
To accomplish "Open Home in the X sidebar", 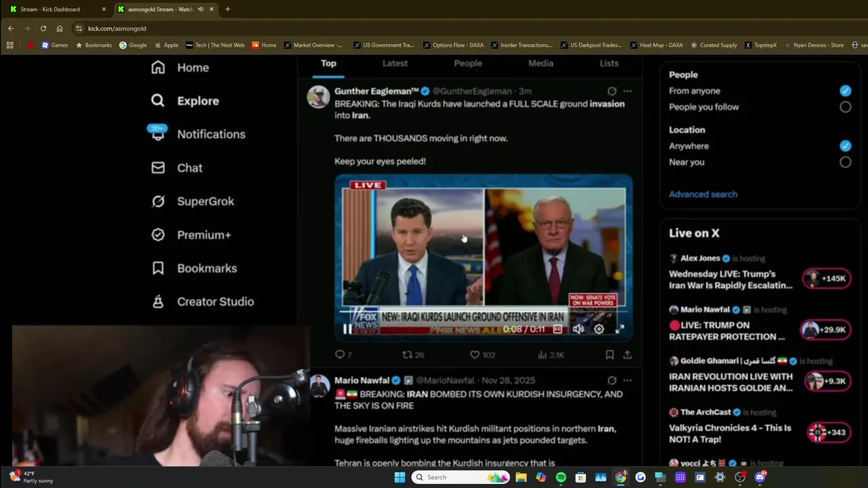I will tap(180, 68).
